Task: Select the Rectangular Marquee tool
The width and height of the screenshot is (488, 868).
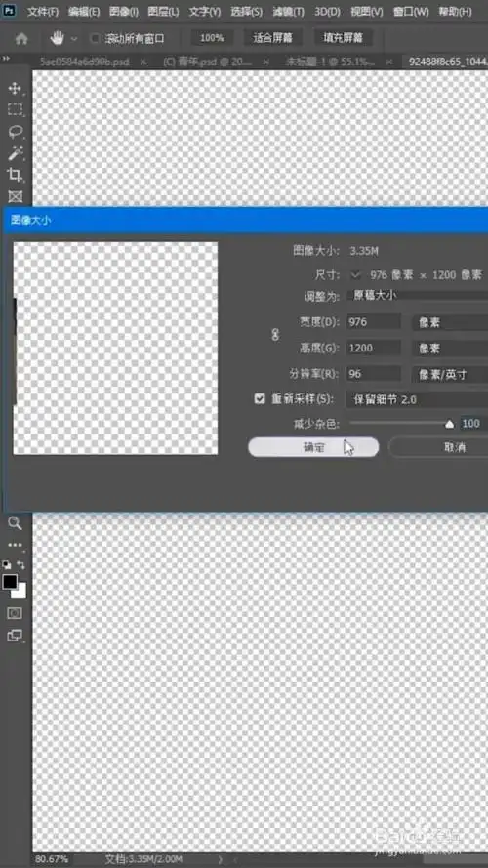Action: tap(15, 109)
